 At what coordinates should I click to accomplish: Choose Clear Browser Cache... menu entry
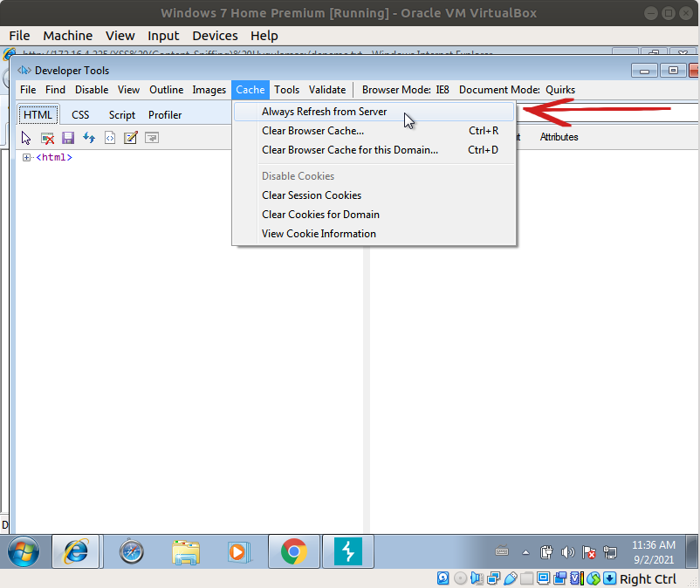[374, 131]
